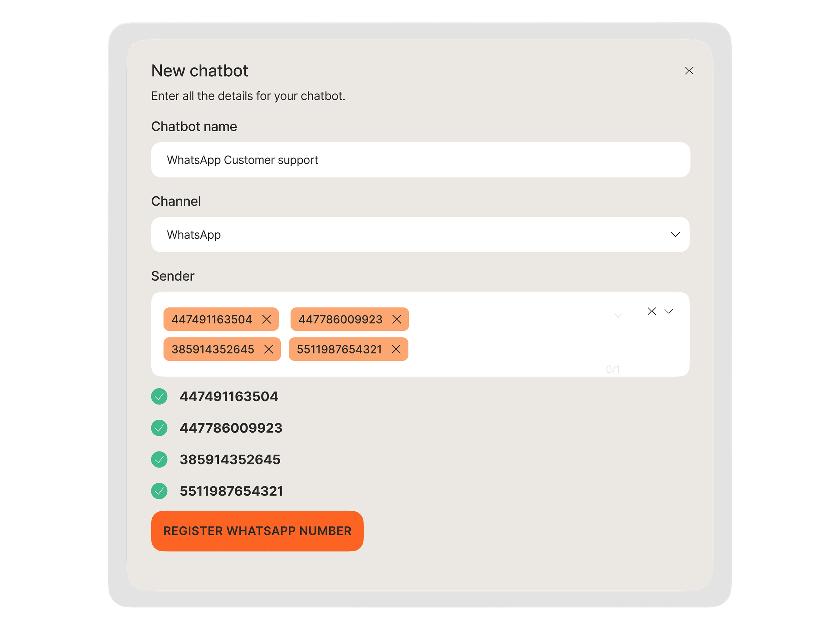The image size is (840, 630).
Task: Remove the 447786009923 sender chip
Action: (397, 319)
